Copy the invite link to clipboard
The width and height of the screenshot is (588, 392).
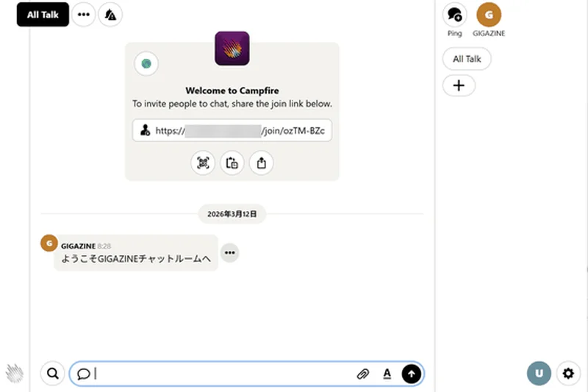point(232,163)
